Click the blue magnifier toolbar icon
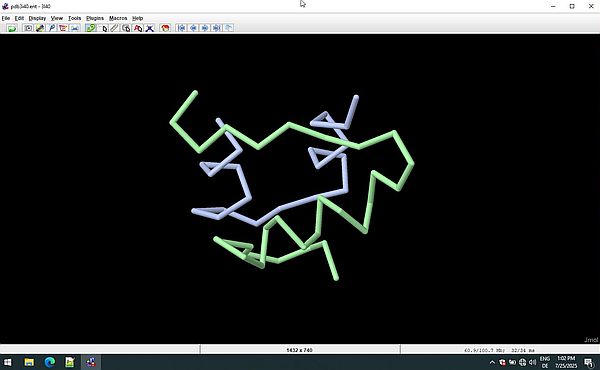Image resolution: width=600 pixels, height=370 pixels. coord(52,28)
